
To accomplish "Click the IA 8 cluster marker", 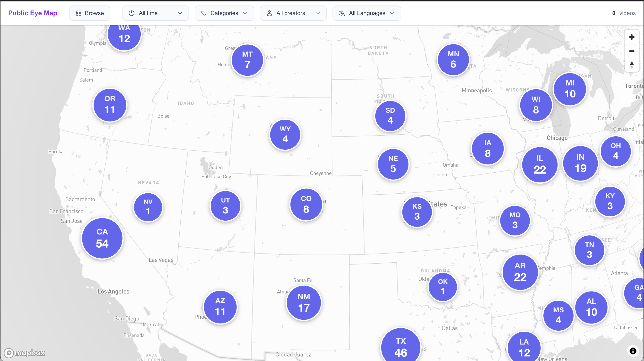I will click(488, 149).
